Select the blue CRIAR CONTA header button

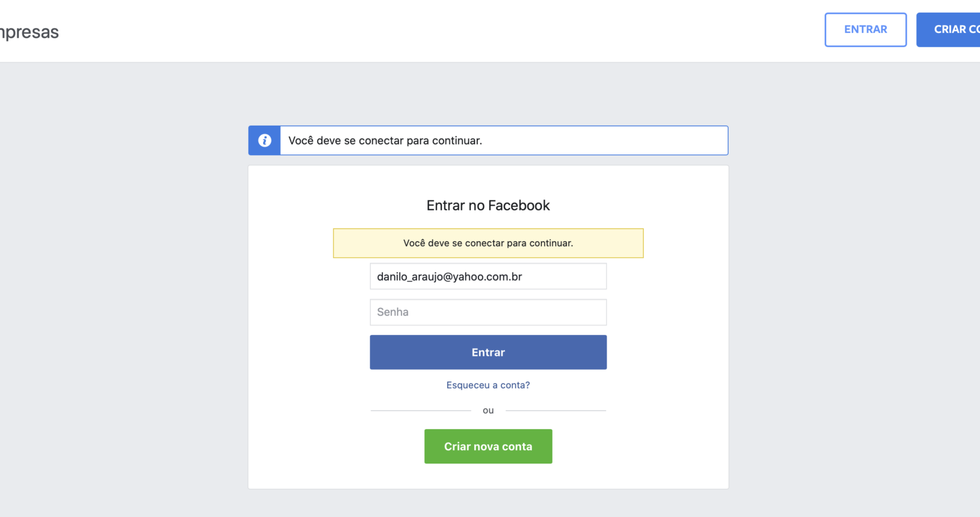coord(948,29)
